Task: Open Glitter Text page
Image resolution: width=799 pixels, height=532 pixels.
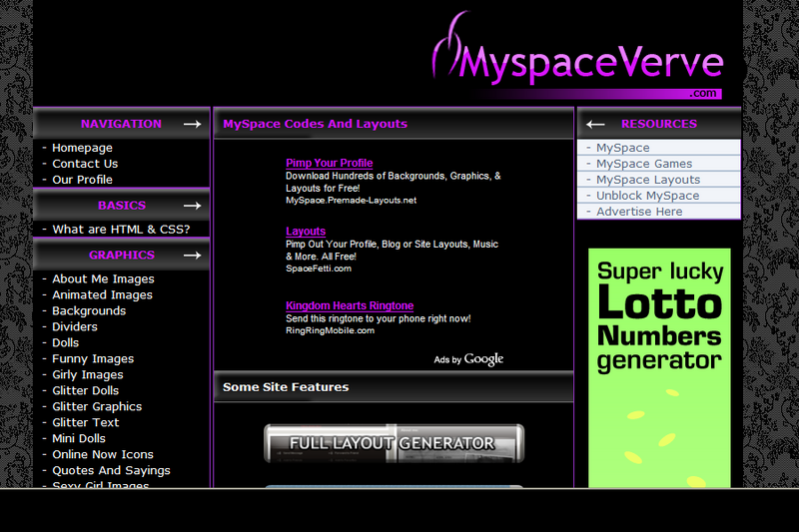Action: click(85, 422)
